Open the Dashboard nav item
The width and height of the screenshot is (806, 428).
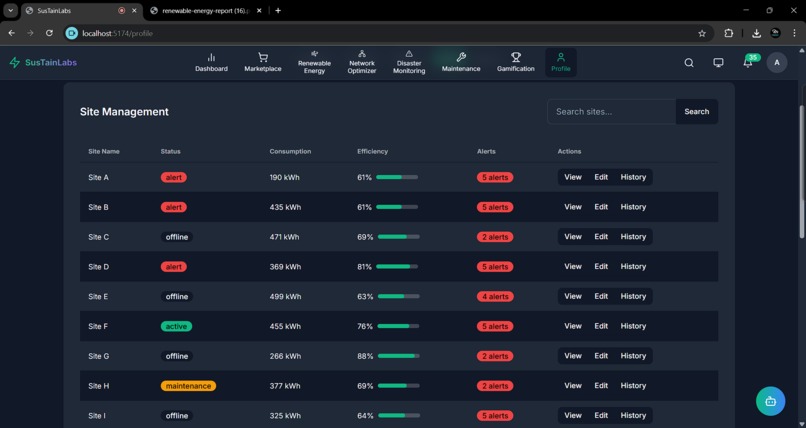pos(211,62)
